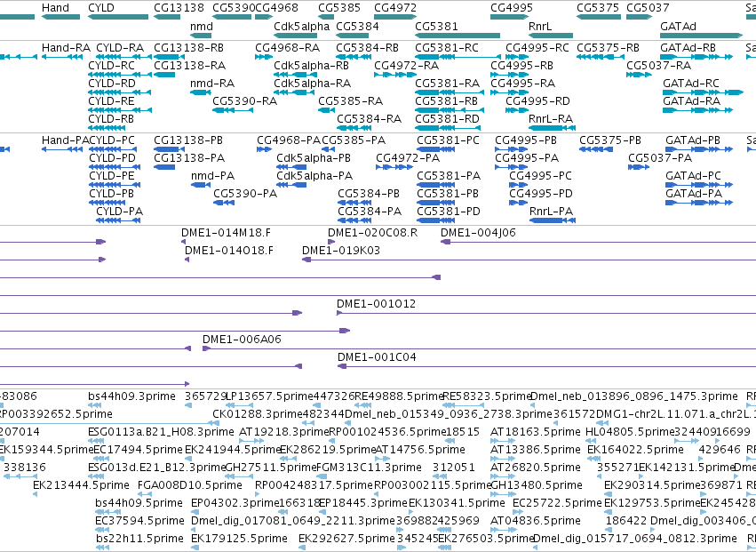Select the CG4972 gene feature
Image resolution: width=756 pixels, height=552 pixels.
(395, 17)
